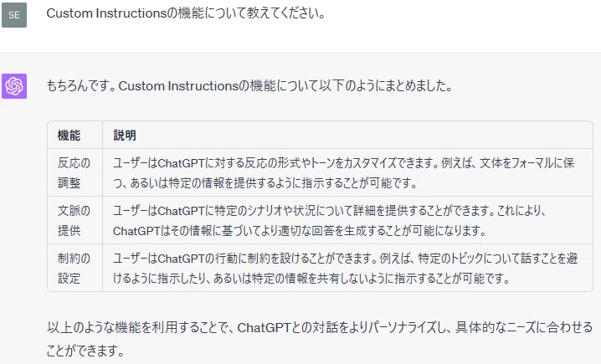Click 'Custom Instructions' in the assistant's reply
Image resolution: width=601 pixels, height=364 pixels.
click(x=178, y=86)
